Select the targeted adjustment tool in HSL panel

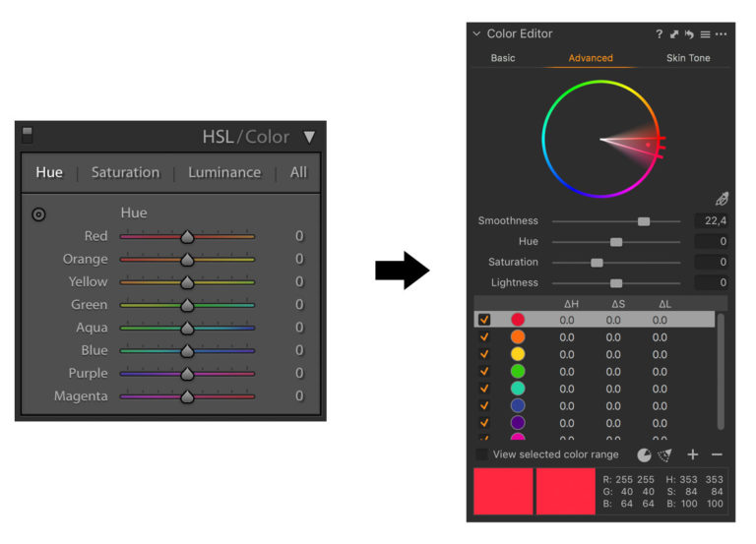(x=39, y=213)
